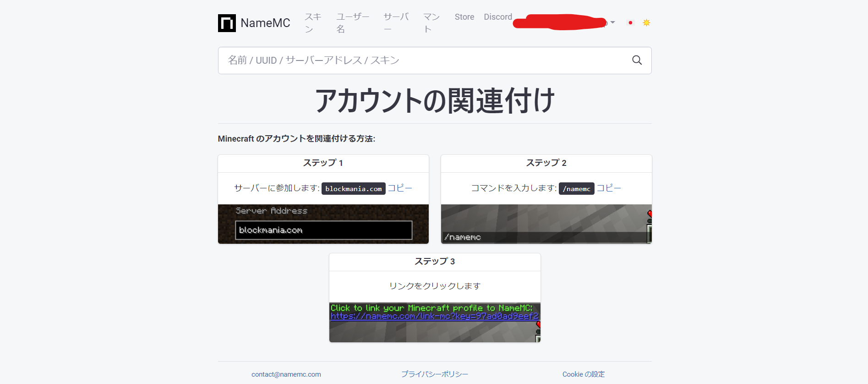Click the ステップ 1 card header

323,163
